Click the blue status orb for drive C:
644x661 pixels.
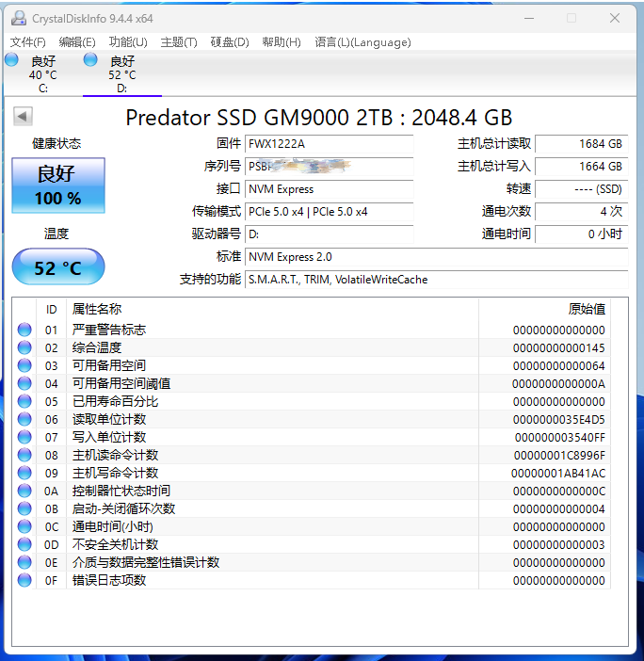11,60
